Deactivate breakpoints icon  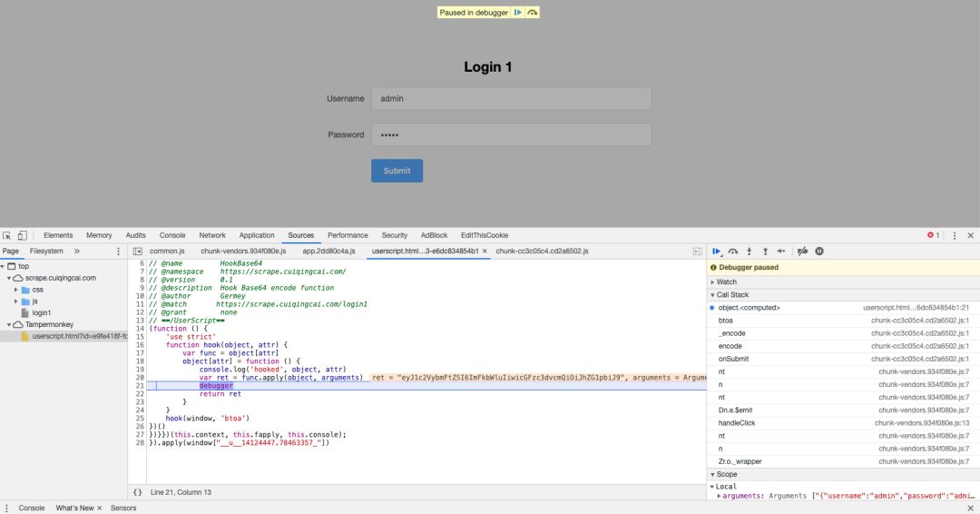(802, 252)
